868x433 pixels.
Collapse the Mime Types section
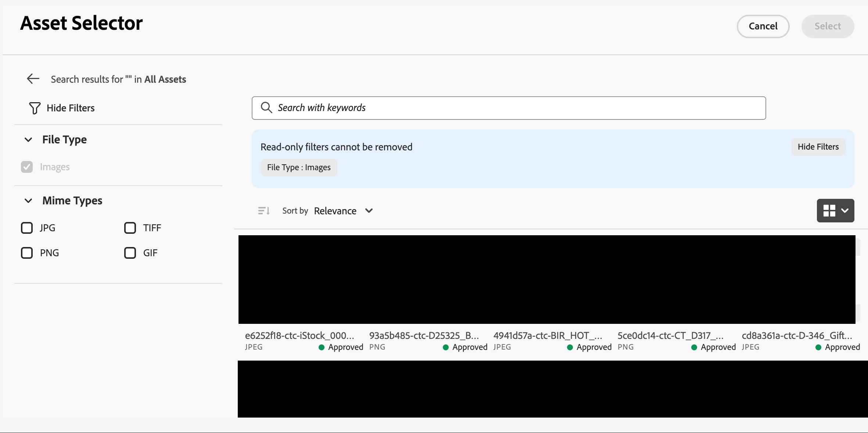click(28, 201)
